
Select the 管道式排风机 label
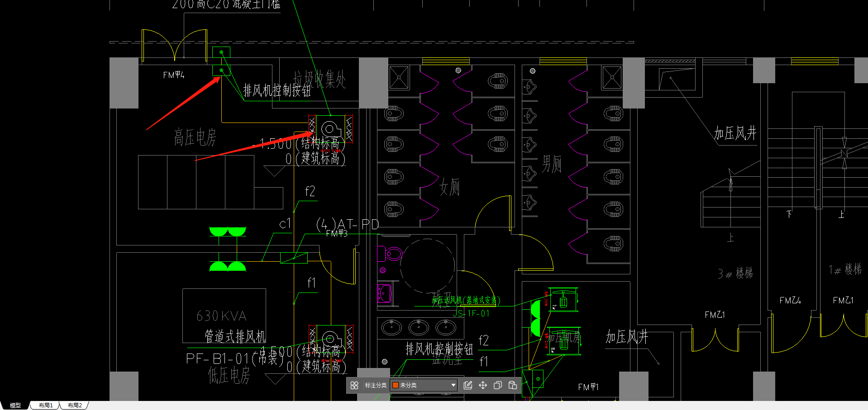click(235, 336)
